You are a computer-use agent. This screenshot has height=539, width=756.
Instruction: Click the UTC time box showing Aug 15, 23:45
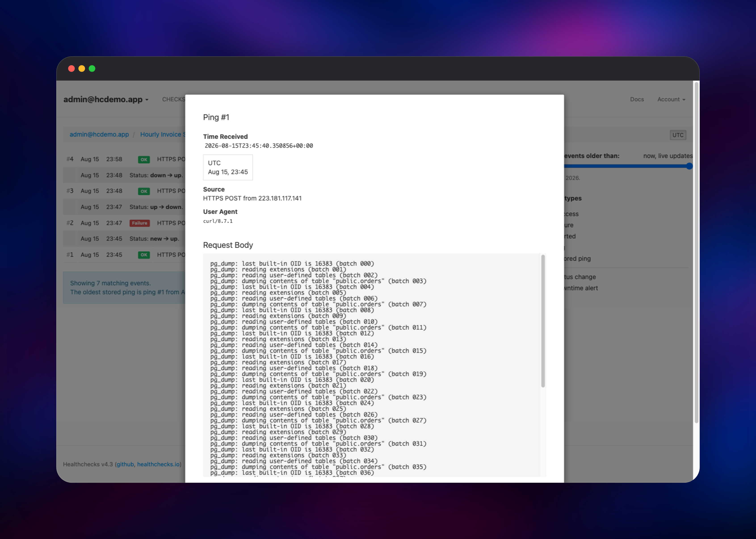(x=228, y=167)
